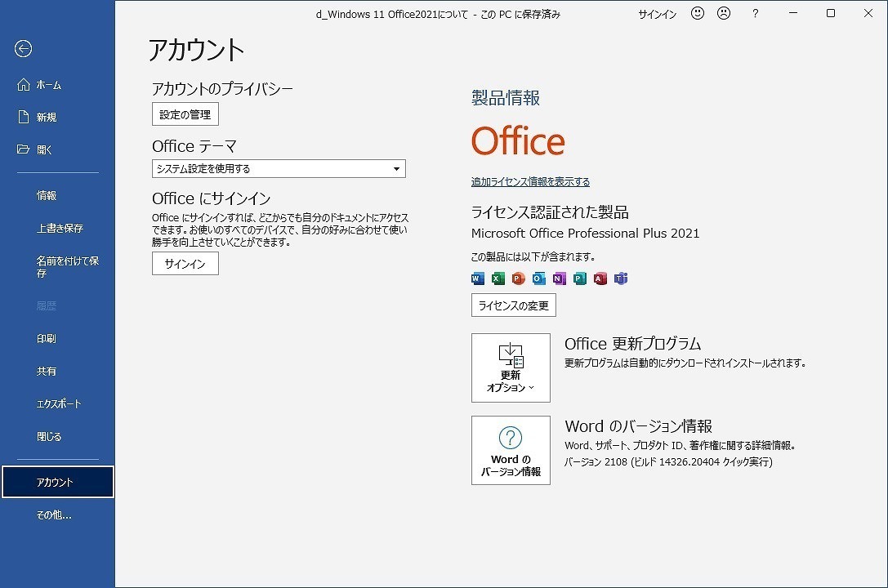Open Word のバージョン情報 panel
The image size is (888, 588).
(510, 450)
